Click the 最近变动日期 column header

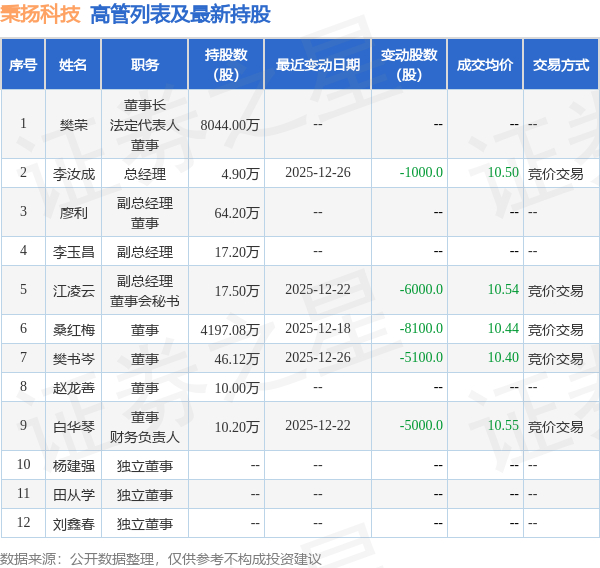(x=318, y=64)
